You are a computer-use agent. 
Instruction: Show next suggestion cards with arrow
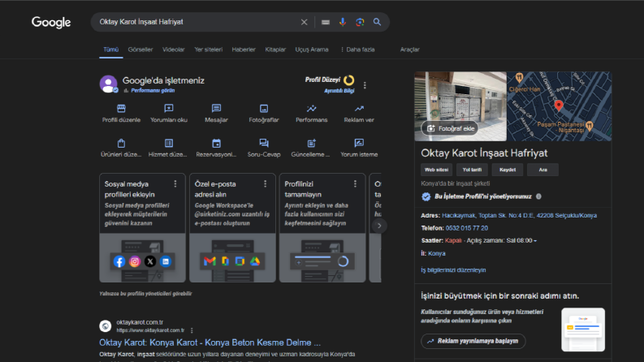(x=379, y=226)
